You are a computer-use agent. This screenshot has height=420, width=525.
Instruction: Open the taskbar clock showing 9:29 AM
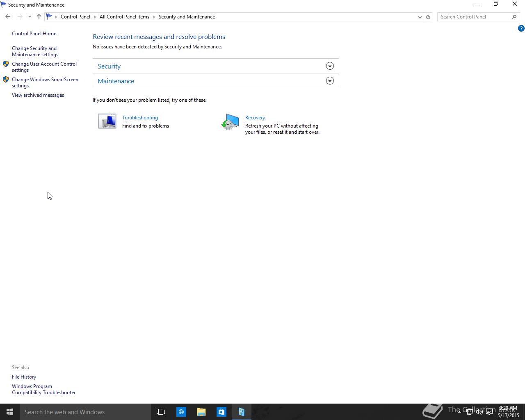(509, 412)
